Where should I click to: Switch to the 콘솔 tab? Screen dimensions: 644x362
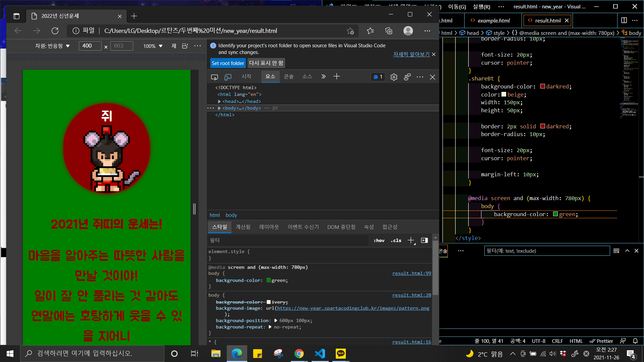(288, 77)
